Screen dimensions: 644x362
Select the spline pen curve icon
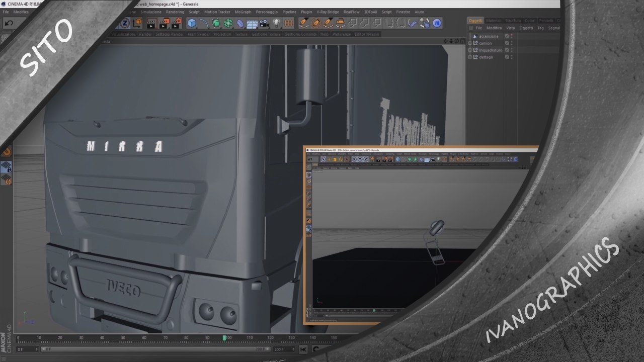coord(204,23)
